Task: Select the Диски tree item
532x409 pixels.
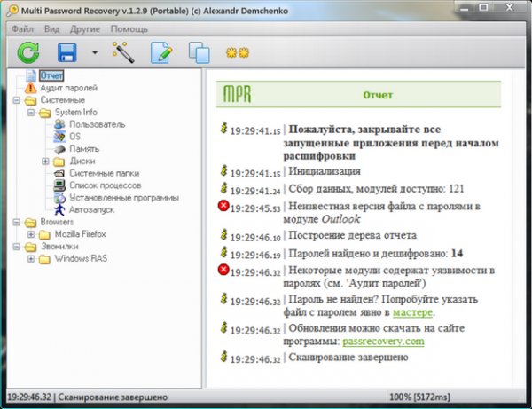Action: (x=82, y=161)
